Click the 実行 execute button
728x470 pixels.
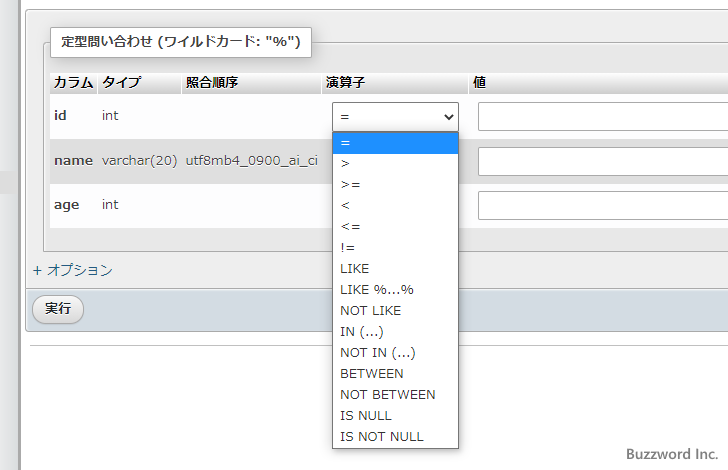pos(58,309)
